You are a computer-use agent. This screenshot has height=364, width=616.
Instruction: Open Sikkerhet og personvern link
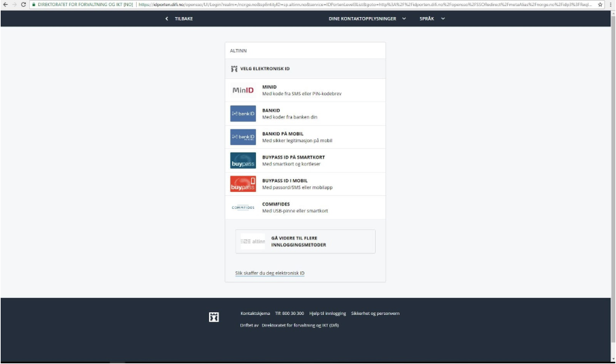pos(375,314)
